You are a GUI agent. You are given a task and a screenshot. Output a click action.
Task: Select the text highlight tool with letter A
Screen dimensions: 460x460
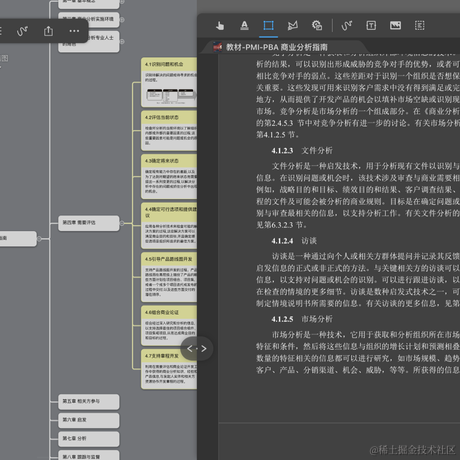point(244,26)
